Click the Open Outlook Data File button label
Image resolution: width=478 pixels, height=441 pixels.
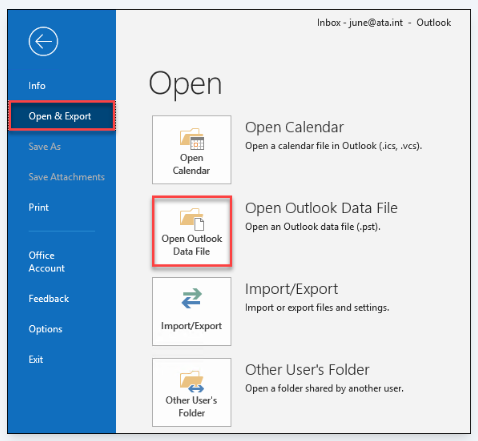[x=192, y=245]
